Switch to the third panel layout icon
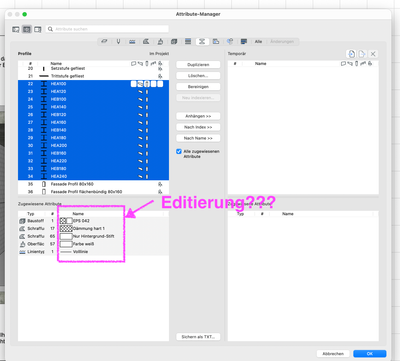This screenshot has width=400, height=361. point(38,29)
